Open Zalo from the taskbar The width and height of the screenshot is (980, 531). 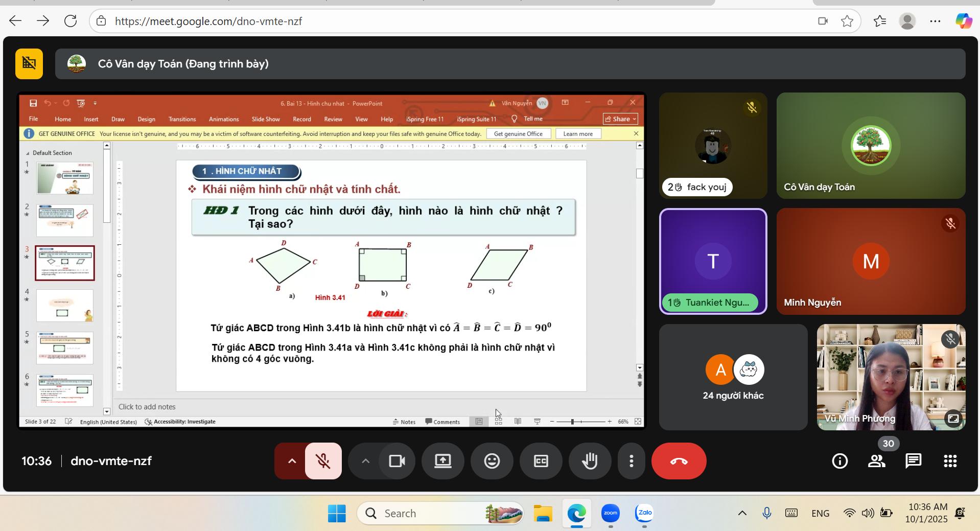click(644, 513)
